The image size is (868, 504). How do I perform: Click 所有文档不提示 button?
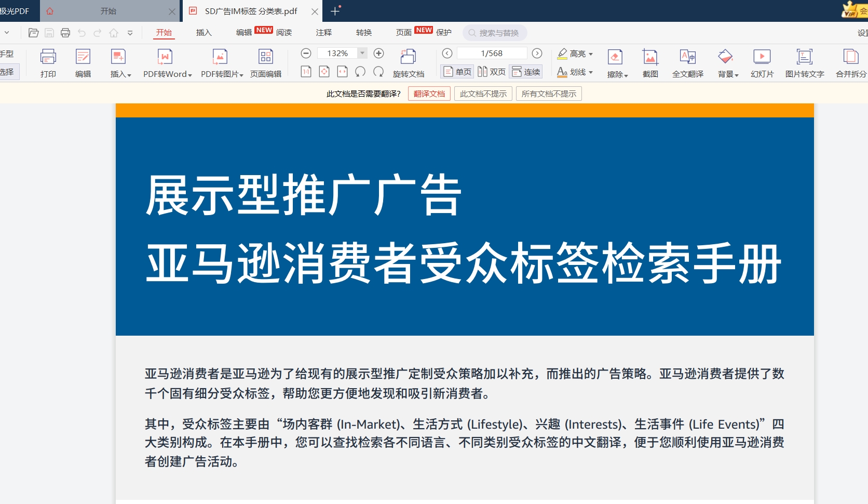pos(549,94)
